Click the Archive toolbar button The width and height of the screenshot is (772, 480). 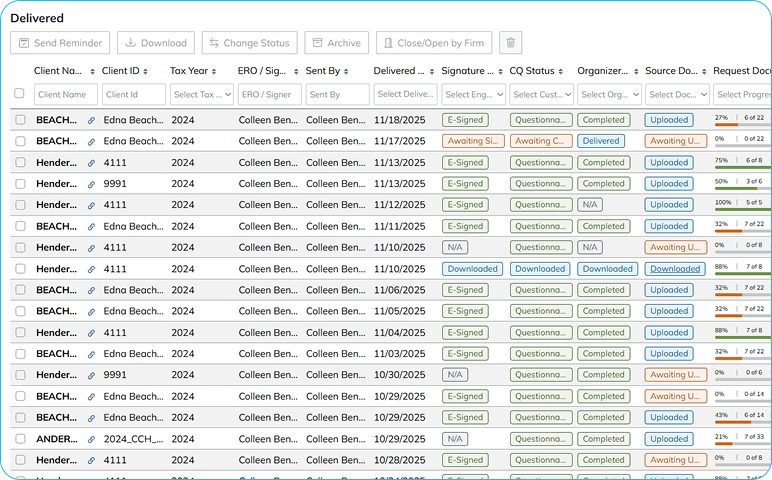[336, 43]
